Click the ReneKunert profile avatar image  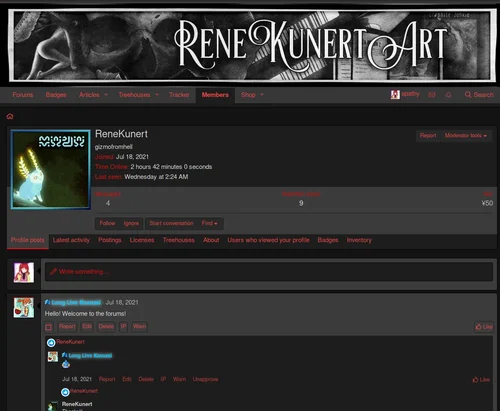[x=51, y=169]
